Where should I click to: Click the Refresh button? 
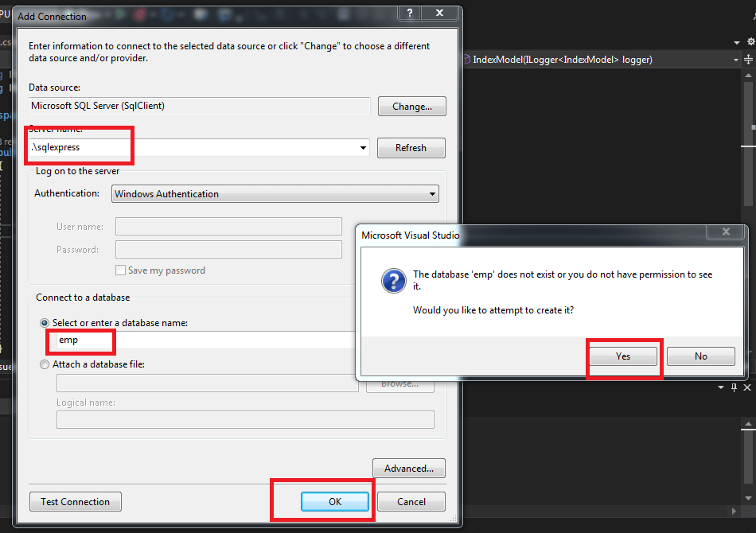coord(411,148)
